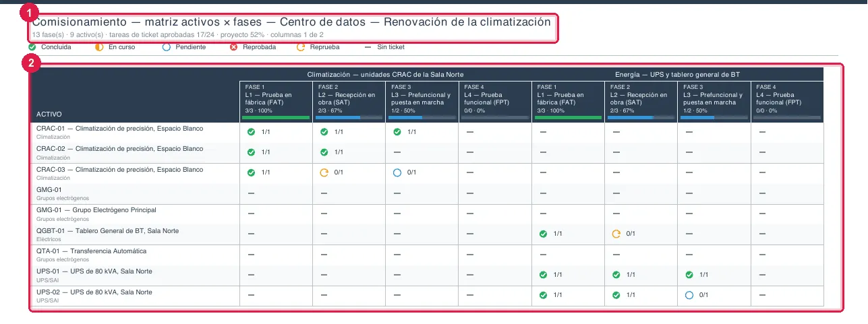Click the Concluida legend label
The height and width of the screenshot is (324, 868).
[x=56, y=47]
